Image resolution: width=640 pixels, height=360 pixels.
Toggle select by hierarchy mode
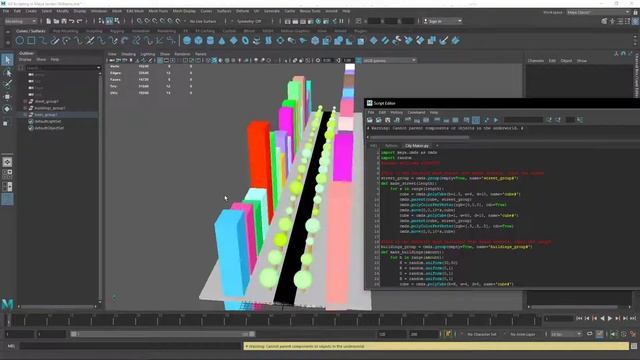tap(102, 21)
